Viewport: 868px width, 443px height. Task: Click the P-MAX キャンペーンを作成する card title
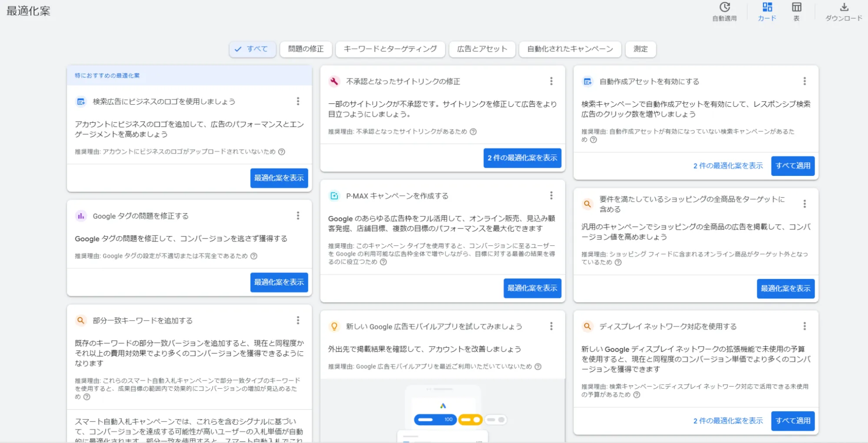tap(397, 196)
